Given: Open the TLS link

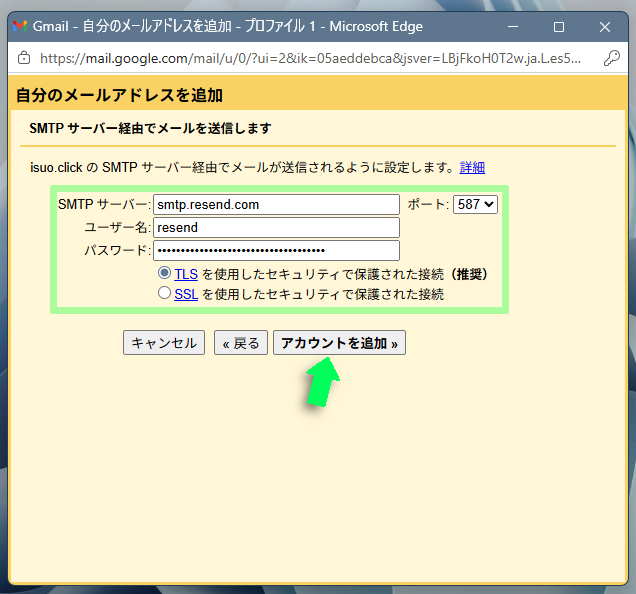Looking at the screenshot, I should 186,274.
